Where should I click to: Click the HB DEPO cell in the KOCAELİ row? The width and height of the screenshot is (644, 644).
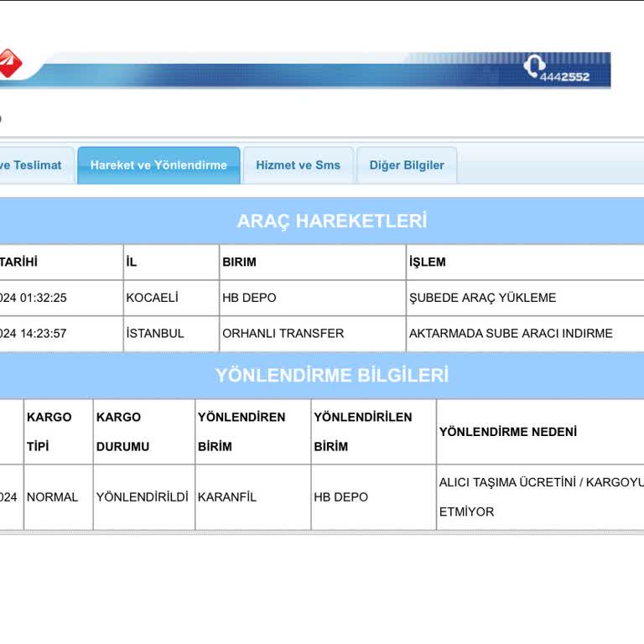point(313,298)
